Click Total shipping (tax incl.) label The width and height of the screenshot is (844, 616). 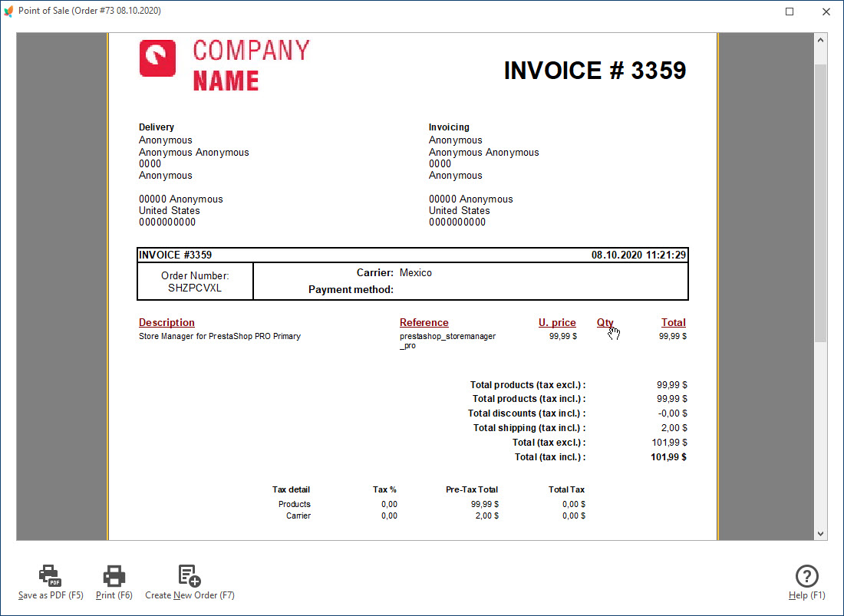coord(529,428)
